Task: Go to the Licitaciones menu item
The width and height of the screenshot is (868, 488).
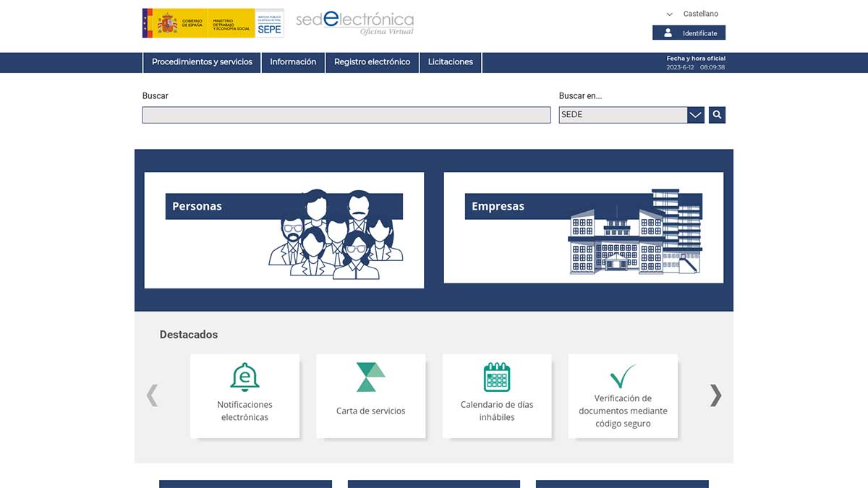Action: [x=450, y=62]
